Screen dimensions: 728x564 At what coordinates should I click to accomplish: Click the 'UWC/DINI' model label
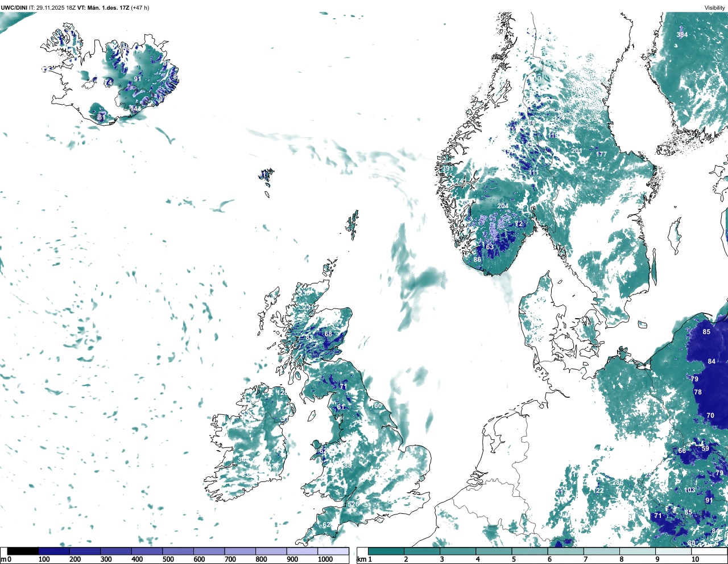tap(14, 7)
